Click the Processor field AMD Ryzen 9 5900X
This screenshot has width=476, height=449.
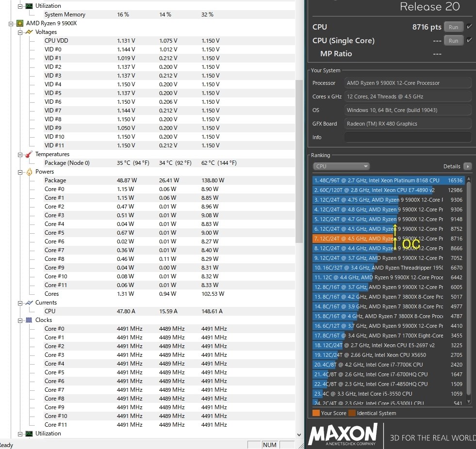click(408, 83)
